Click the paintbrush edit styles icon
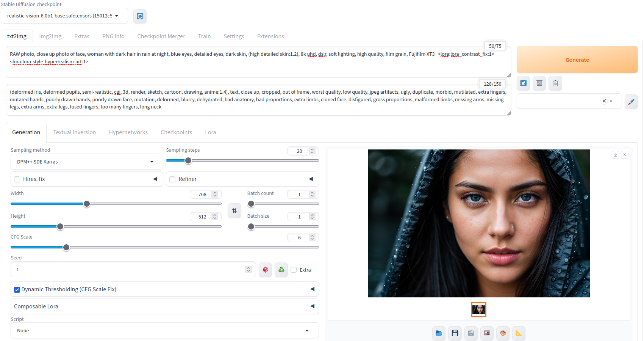This screenshot has height=341, width=644. click(631, 101)
